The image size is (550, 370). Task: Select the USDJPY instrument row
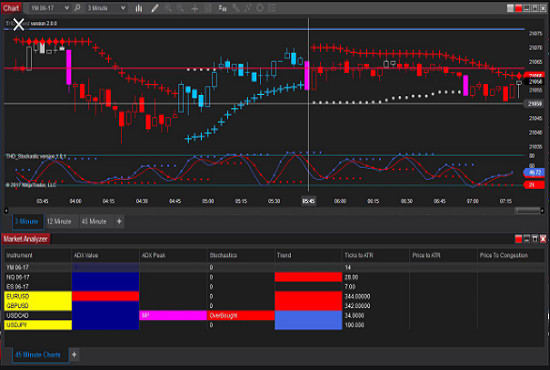pos(275,325)
